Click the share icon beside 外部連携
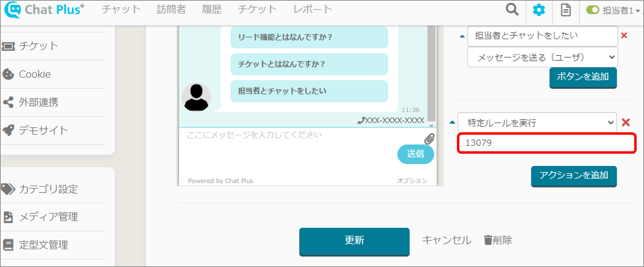The height and width of the screenshot is (267, 644). [x=8, y=102]
